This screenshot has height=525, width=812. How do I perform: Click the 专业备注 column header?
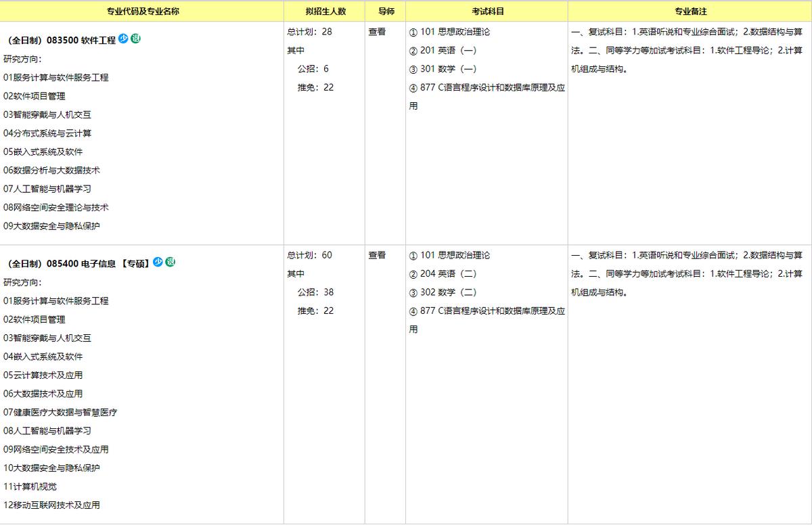tap(690, 11)
